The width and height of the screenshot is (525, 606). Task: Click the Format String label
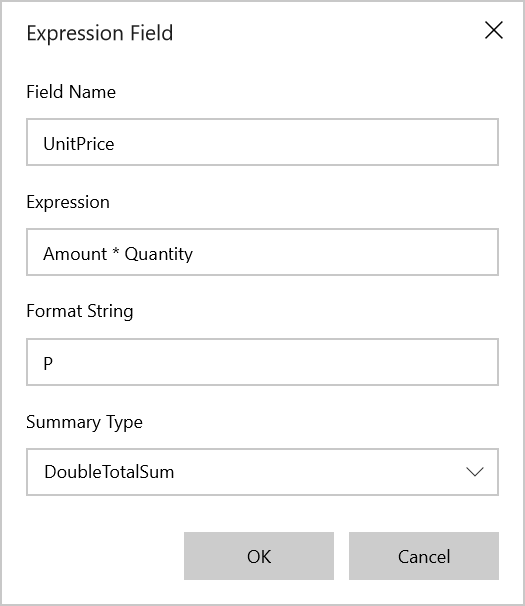tap(80, 311)
